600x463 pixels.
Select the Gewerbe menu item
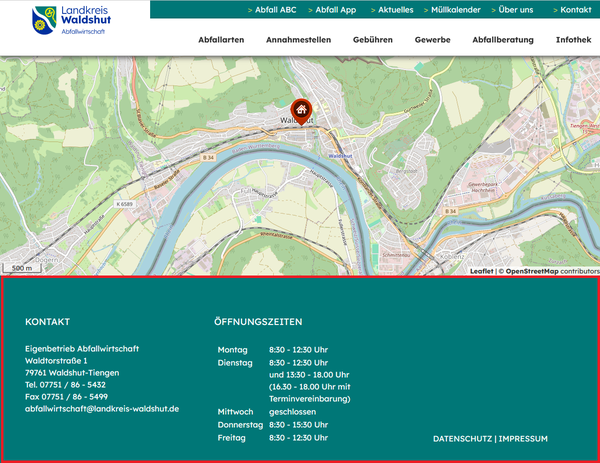432,40
